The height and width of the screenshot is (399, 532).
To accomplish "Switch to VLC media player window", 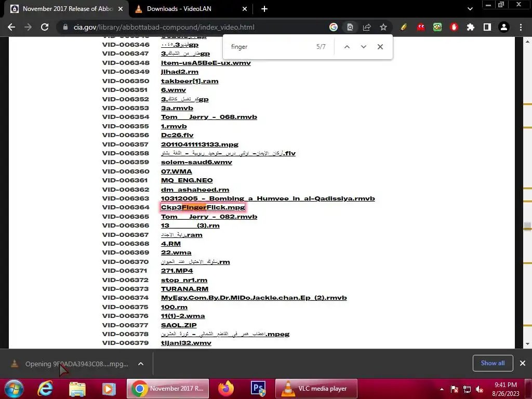I will coord(316,389).
